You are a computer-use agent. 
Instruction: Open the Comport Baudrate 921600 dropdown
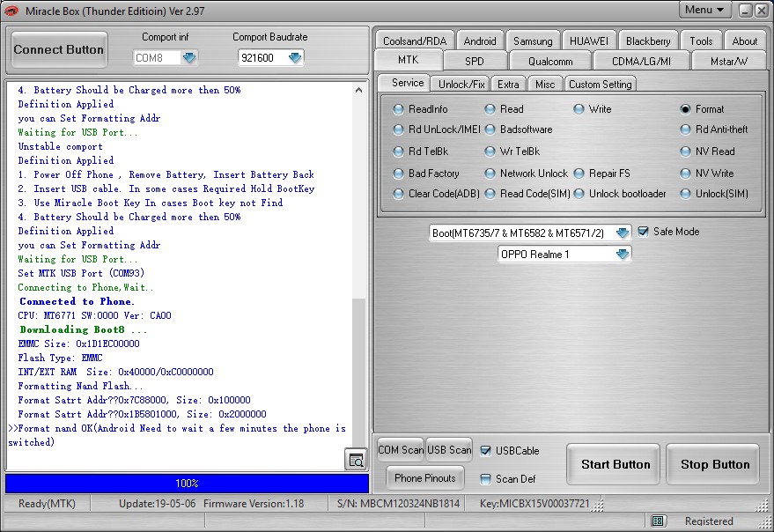(295, 58)
